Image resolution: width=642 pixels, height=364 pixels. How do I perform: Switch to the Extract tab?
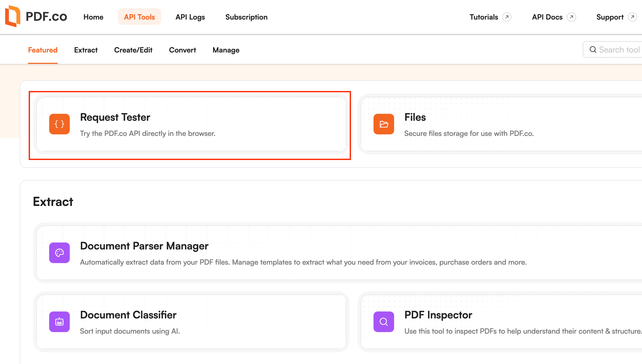[x=86, y=50]
